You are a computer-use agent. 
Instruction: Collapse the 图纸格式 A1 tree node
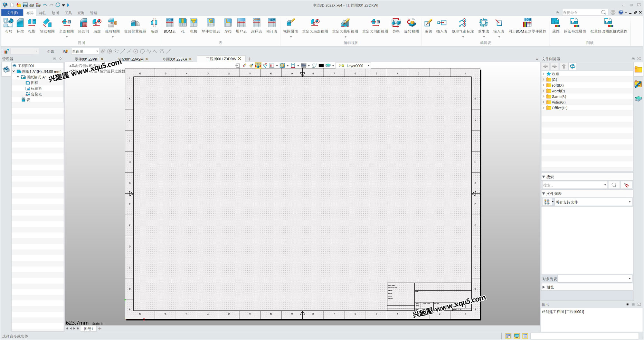pyautogui.click(x=18, y=77)
